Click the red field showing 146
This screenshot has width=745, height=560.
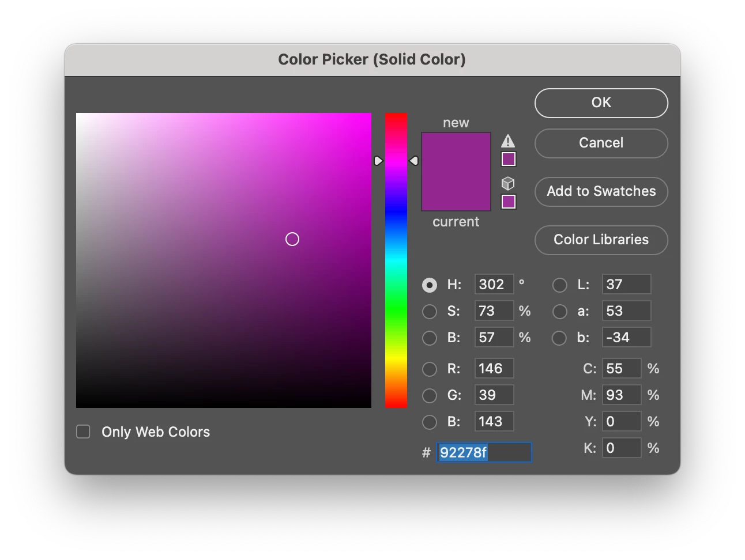point(494,369)
